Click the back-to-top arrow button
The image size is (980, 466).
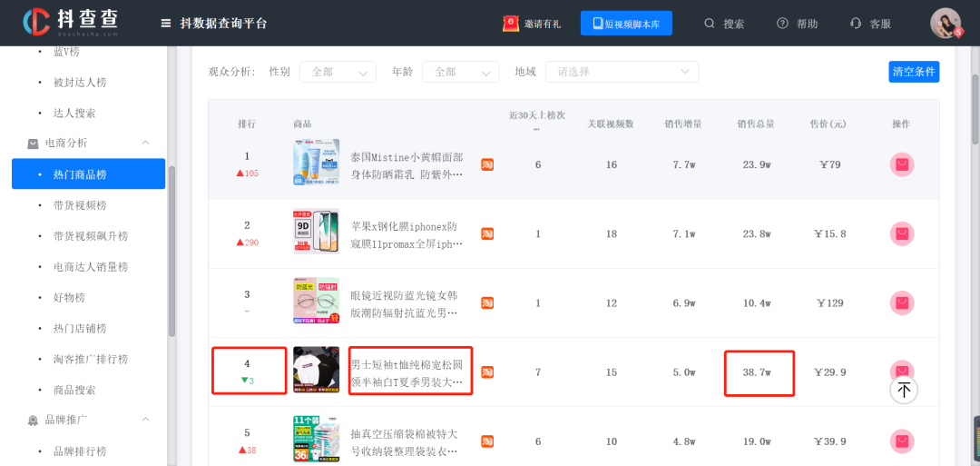904,390
